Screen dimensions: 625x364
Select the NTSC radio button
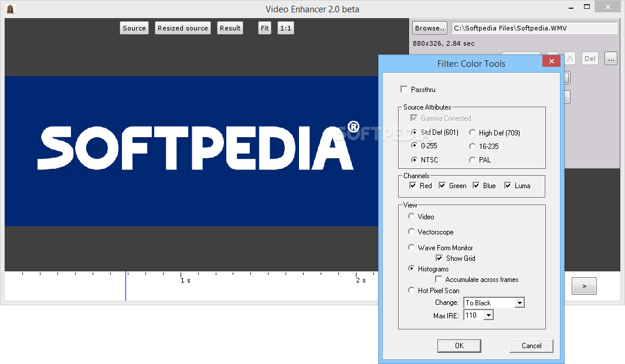pos(414,159)
